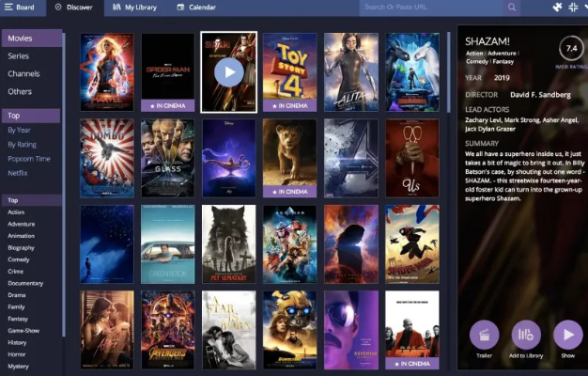
Task: Select the Dumbo movie poster
Action: (106, 157)
